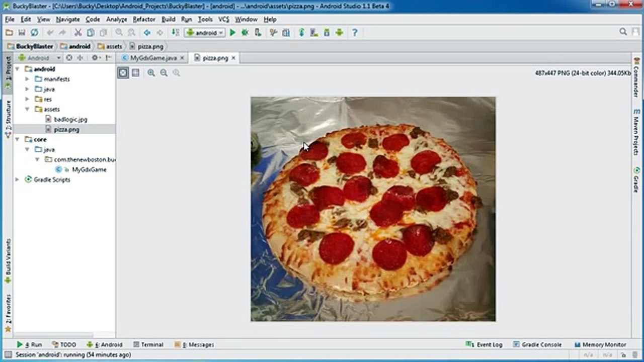Open the android run configuration dropdown
Viewport: 644px width, 362px height.
(204, 33)
